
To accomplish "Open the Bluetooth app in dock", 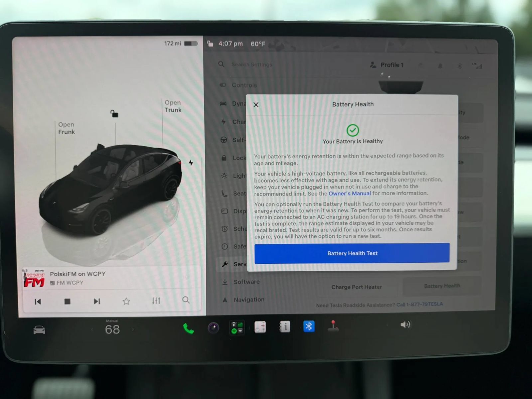I will click(x=309, y=326).
